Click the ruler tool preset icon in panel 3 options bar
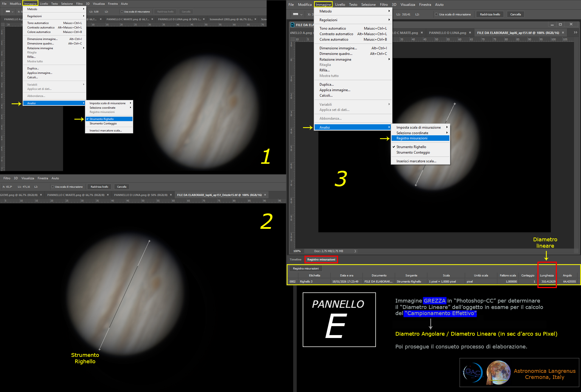The image size is (581, 392). point(296,14)
